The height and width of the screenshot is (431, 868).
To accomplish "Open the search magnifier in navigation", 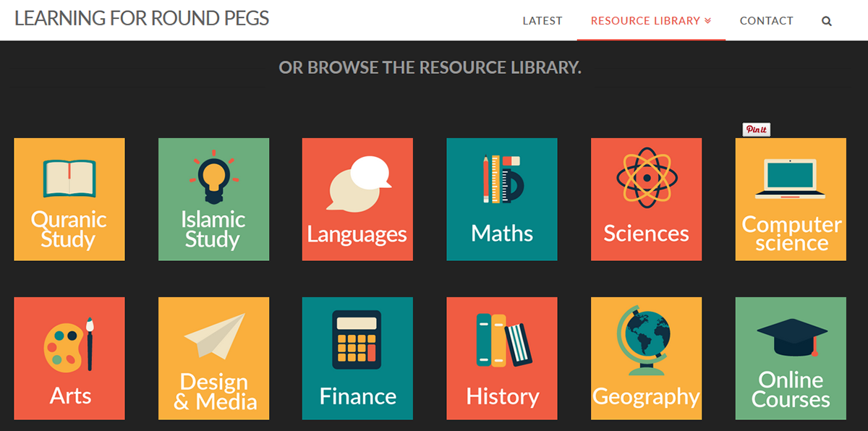I will [x=827, y=21].
